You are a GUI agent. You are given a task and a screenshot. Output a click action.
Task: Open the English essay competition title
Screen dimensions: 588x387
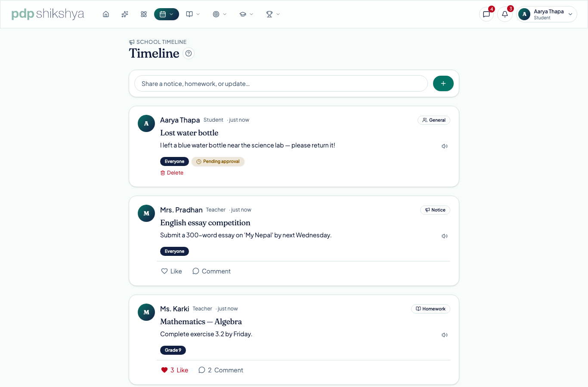pyautogui.click(x=205, y=223)
